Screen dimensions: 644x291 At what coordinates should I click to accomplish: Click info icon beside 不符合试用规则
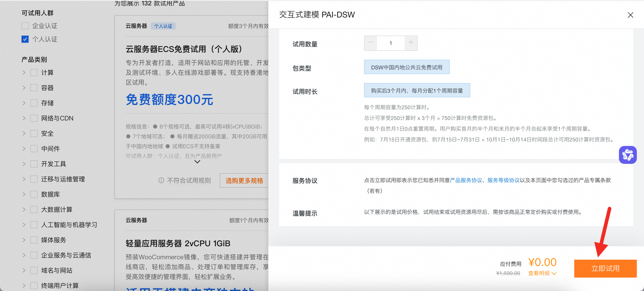[161, 180]
